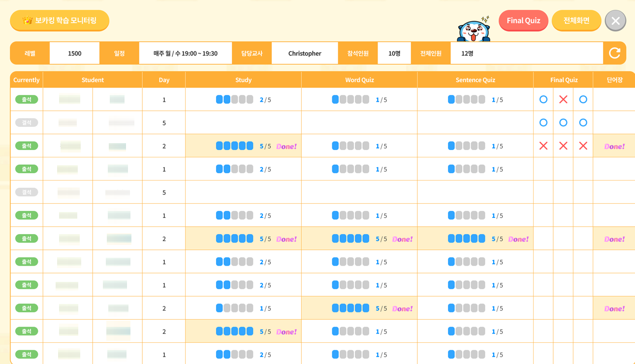Toggle the 출석 badge in the third row
635x364 pixels.
coord(27,146)
